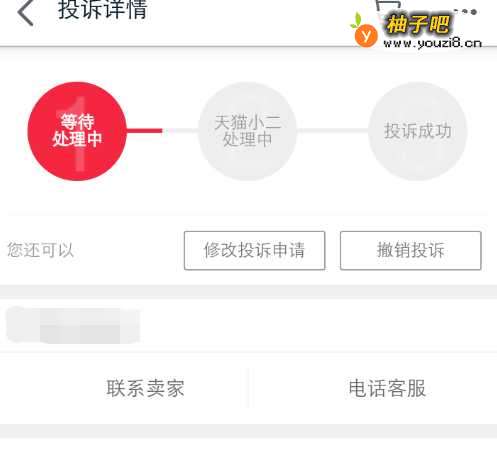Screen dimensions: 497x453
Task: Click the 柚子吧 watermark text
Action: (418, 25)
